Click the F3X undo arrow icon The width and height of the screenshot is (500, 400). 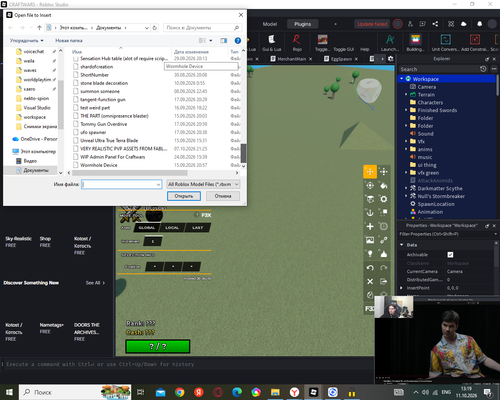click(370, 268)
